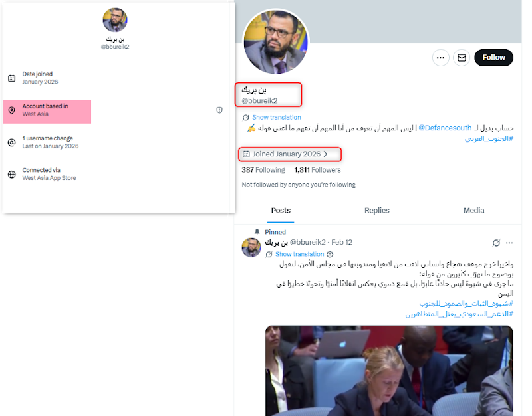Open the @Defancesouth mention link
The width and height of the screenshot is (532, 416).
click(445, 128)
